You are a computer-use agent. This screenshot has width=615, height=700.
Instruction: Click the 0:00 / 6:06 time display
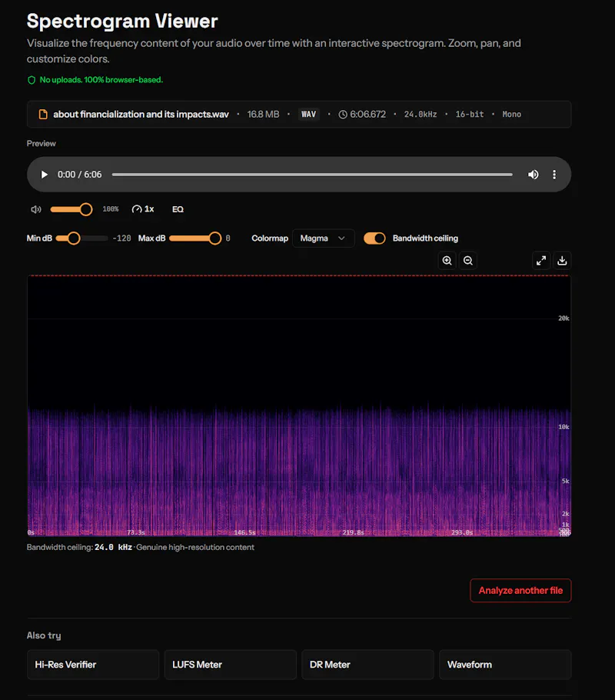tap(79, 175)
